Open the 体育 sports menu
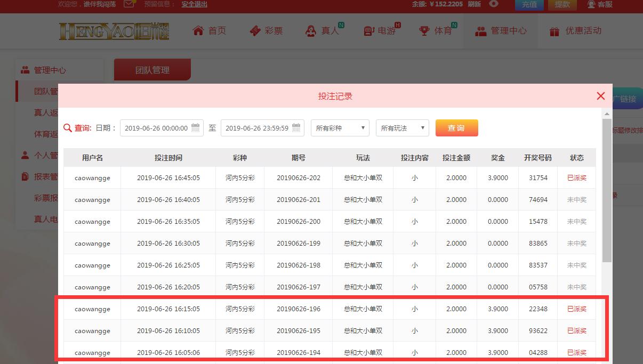Image resolution: width=643 pixels, height=364 pixels. (437, 30)
